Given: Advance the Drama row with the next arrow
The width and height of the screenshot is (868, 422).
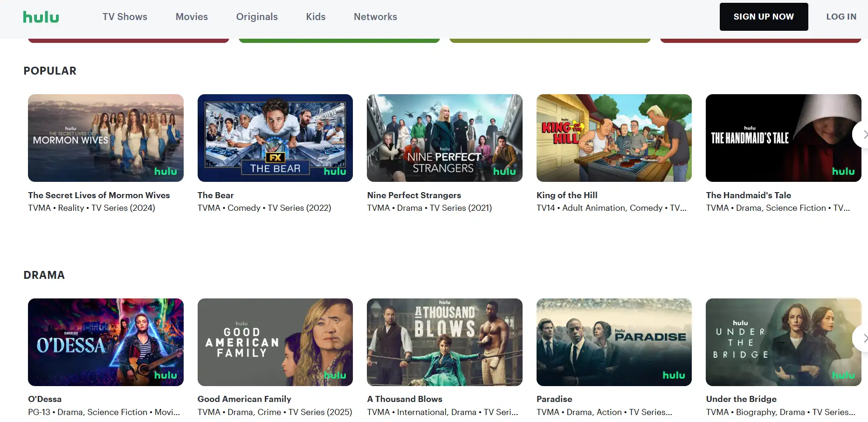Looking at the screenshot, I should (861, 338).
